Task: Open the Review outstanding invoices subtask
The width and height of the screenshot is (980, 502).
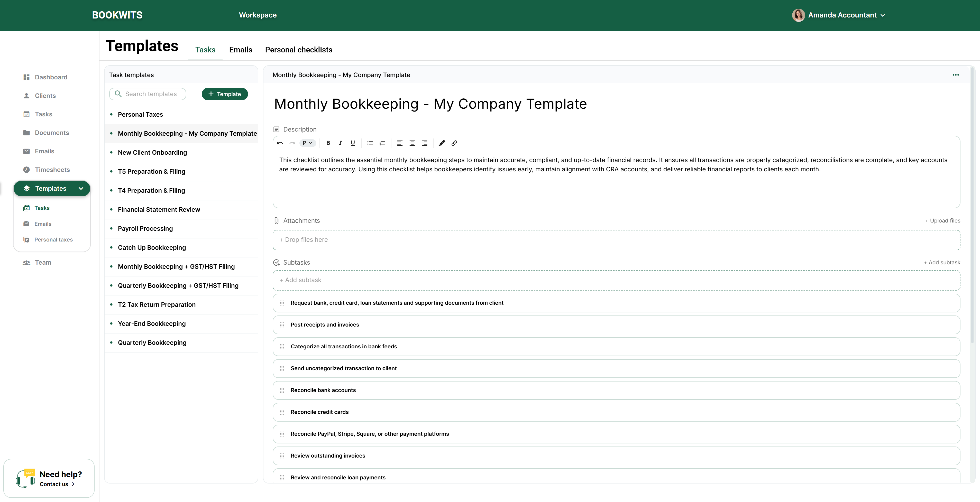Action: point(616,455)
